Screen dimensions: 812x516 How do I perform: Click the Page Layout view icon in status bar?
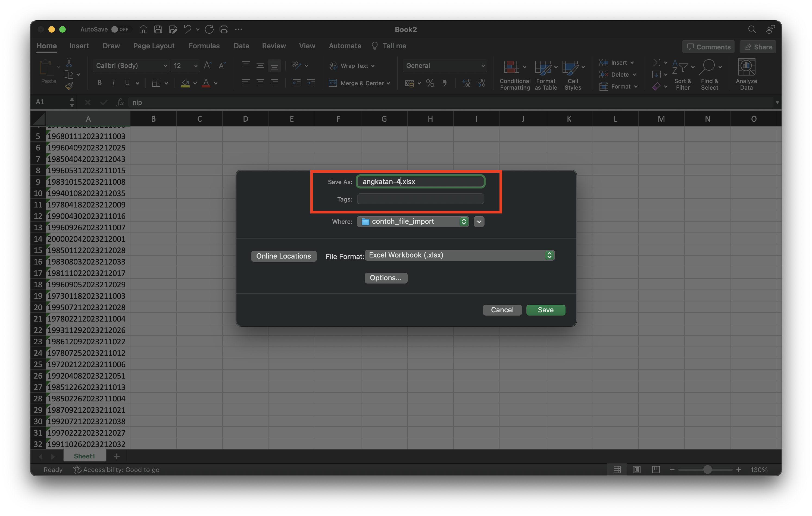pyautogui.click(x=636, y=470)
